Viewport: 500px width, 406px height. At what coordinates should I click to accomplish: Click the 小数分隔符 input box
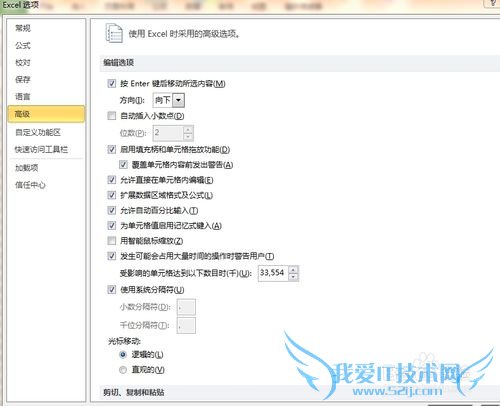click(x=186, y=307)
